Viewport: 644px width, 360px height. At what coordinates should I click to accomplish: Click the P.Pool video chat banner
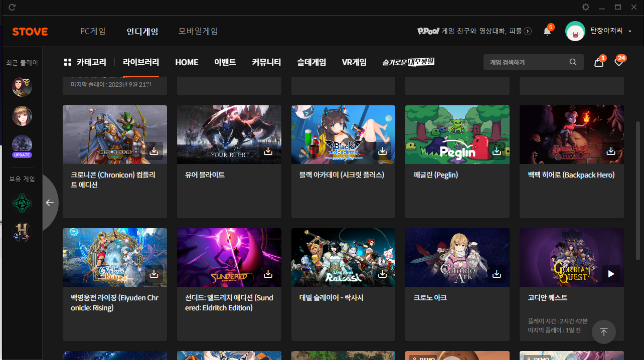click(474, 31)
